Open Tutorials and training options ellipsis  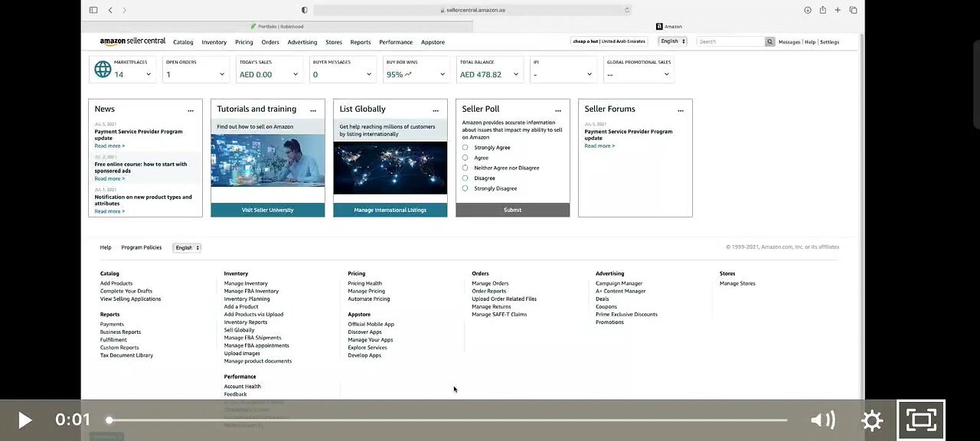click(313, 110)
